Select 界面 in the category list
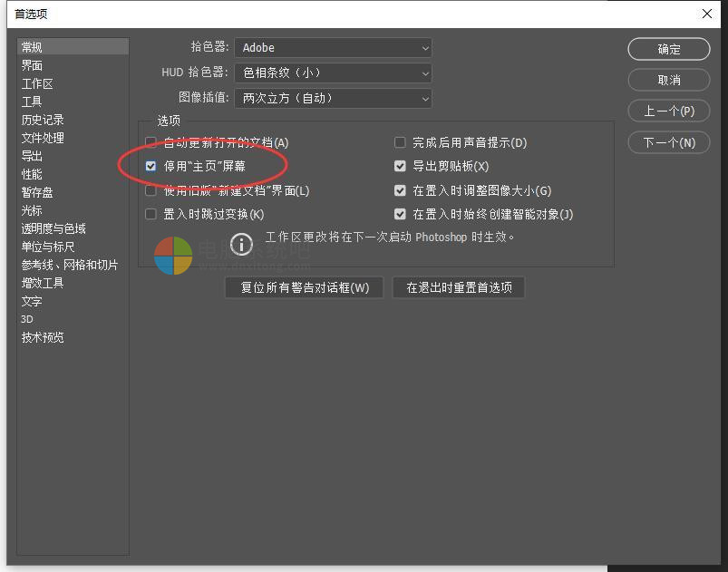Image resolution: width=728 pixels, height=572 pixels. tap(33, 65)
